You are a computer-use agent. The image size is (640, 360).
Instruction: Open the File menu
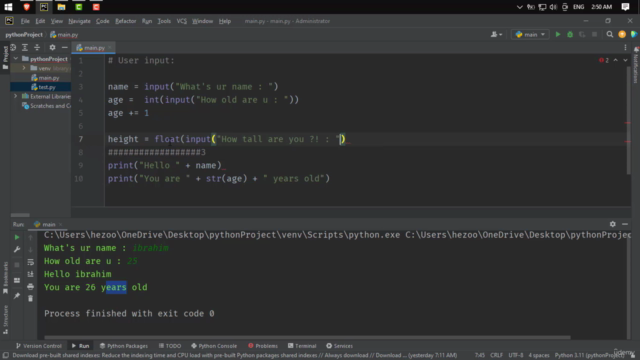(25, 21)
